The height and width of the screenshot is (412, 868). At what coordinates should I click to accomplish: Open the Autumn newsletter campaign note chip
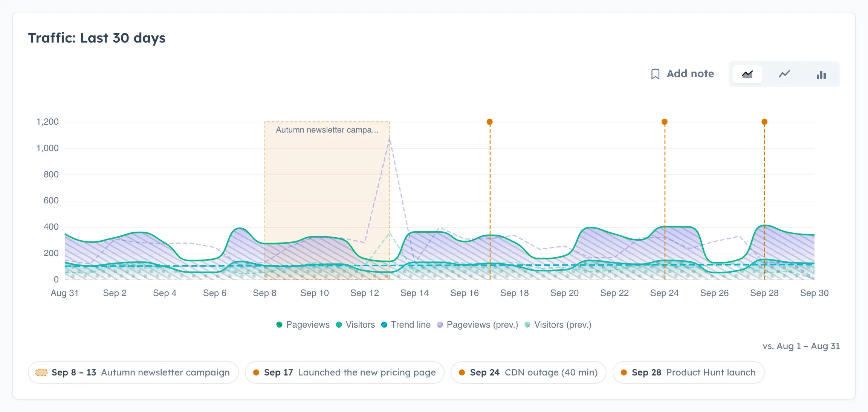point(133,372)
